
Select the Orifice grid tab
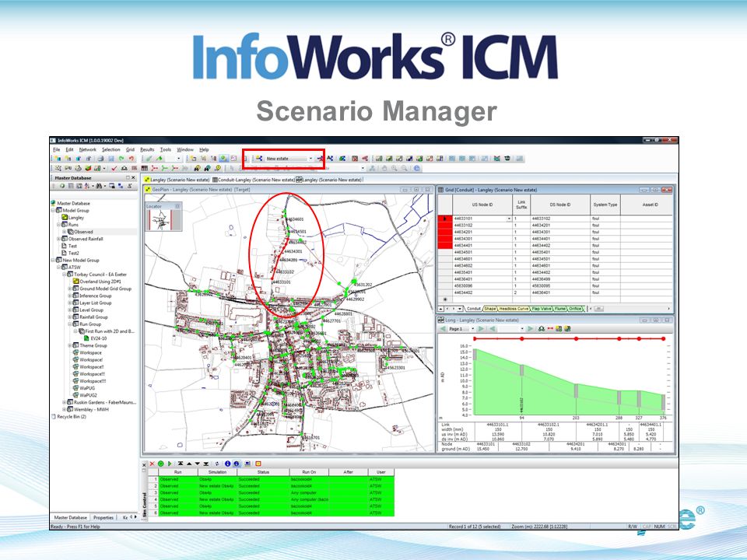[575, 309]
